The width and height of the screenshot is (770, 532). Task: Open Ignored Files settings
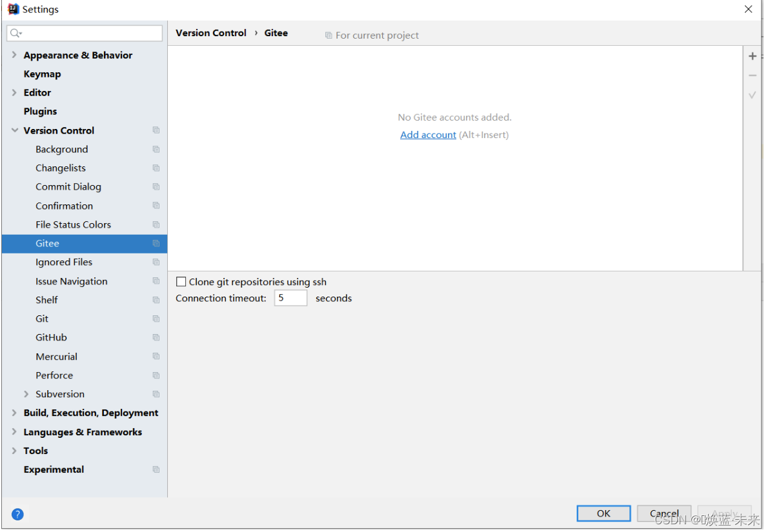click(64, 262)
